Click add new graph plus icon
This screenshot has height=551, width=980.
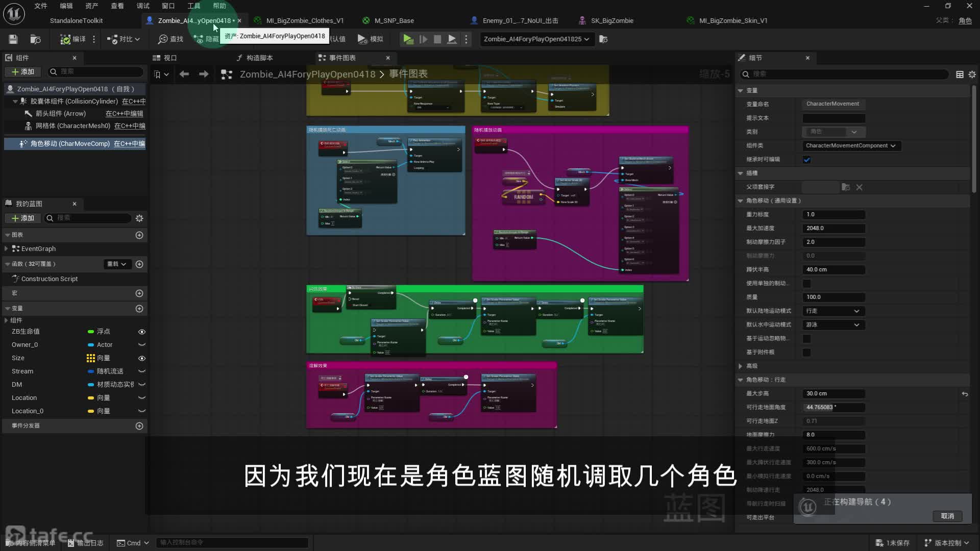(x=139, y=235)
